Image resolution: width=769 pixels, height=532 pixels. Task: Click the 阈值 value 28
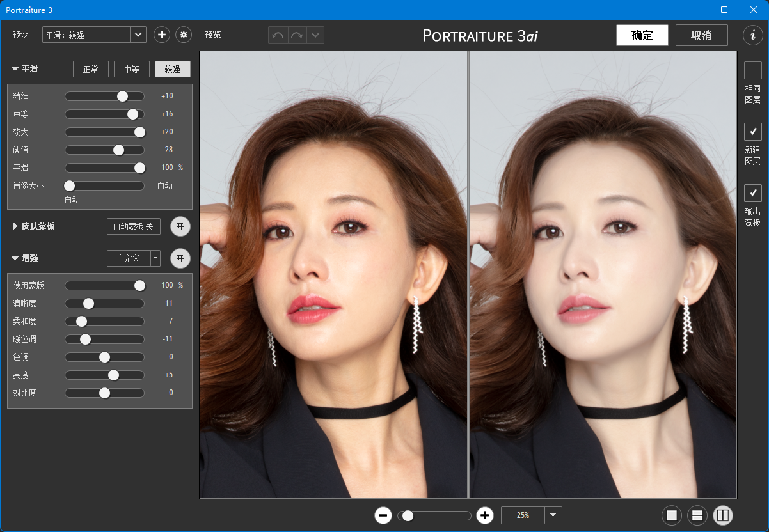[x=169, y=150]
